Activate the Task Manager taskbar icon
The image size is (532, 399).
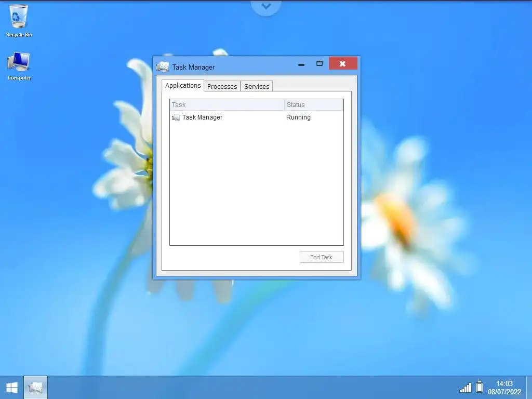point(36,388)
